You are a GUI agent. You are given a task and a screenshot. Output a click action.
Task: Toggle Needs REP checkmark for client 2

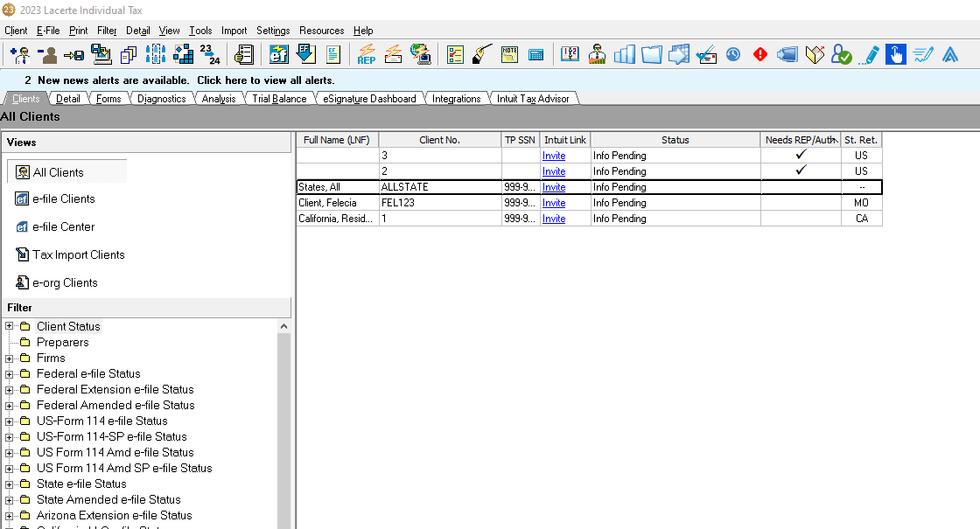click(x=801, y=171)
